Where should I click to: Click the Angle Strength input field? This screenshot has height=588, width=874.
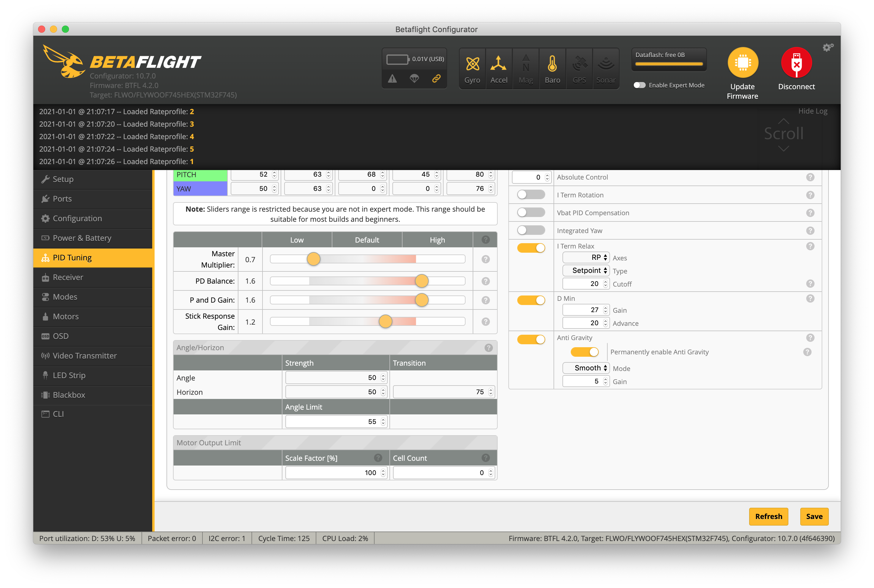point(336,378)
